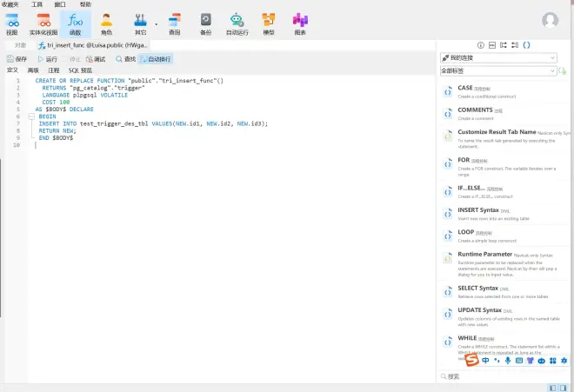574x392 pixels.
Task: Select the INSERT Syntax snippet
Action: click(504, 214)
